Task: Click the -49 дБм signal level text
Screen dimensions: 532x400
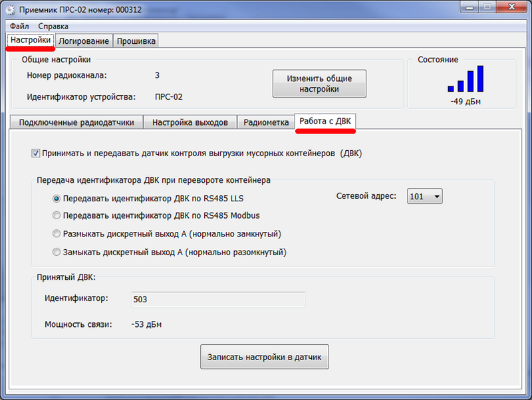Action: [465, 102]
